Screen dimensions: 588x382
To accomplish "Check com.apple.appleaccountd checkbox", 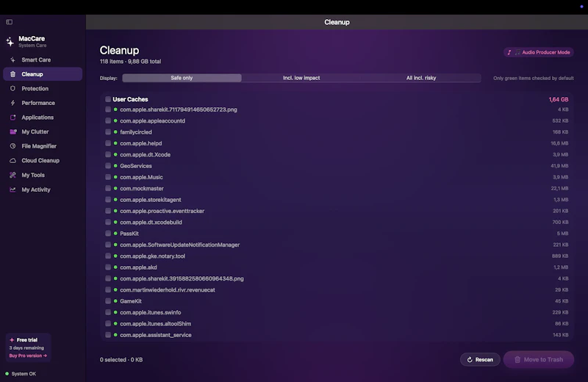I will coord(108,120).
